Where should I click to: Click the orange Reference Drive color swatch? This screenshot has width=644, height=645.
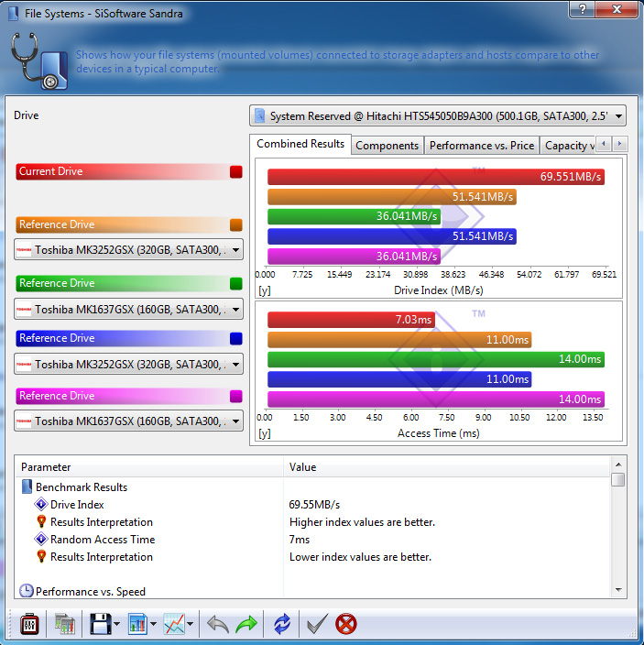tap(236, 225)
